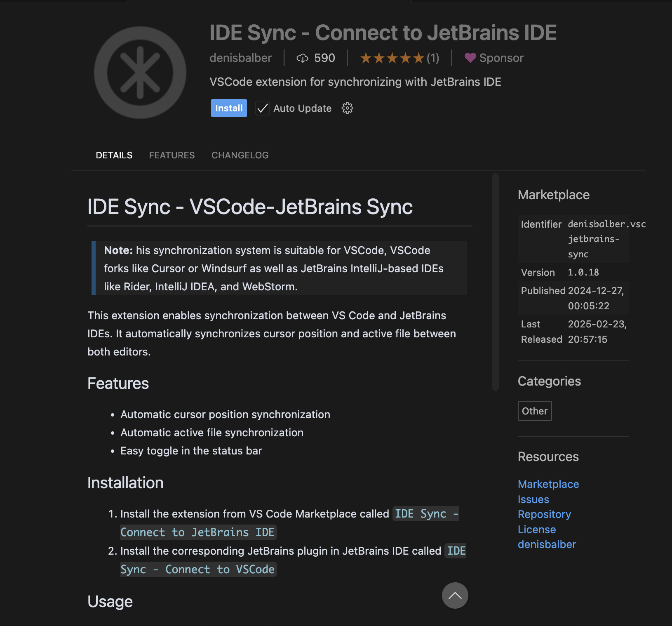
Task: Click the 'IDE Sync - VSCode-JetBrains Sync' heading
Action: tap(250, 207)
